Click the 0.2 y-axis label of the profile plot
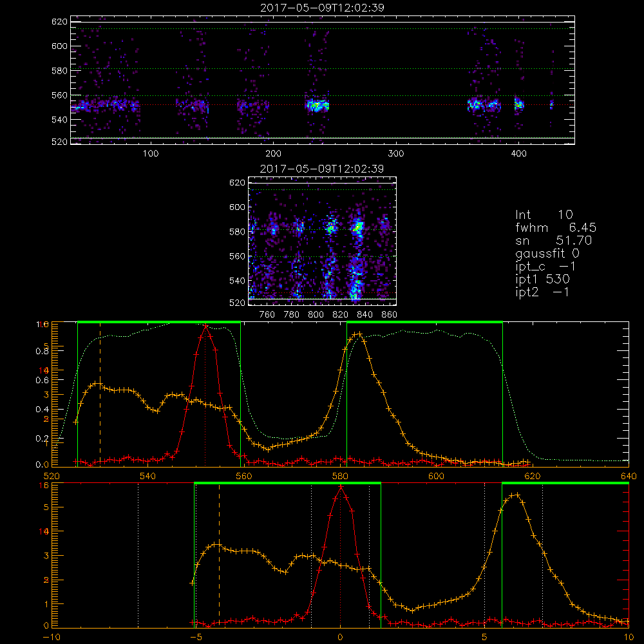Viewport: 644px width, 644px height. [x=42, y=439]
